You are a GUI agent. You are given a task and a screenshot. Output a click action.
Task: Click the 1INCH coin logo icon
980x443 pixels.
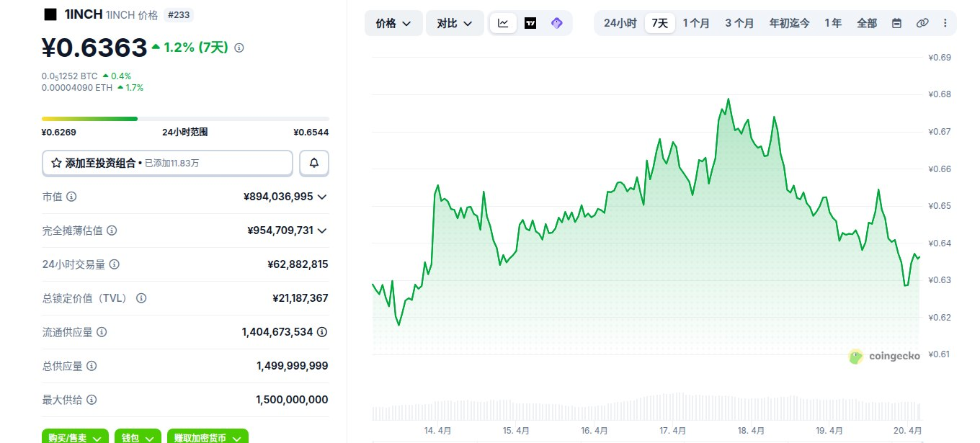point(50,14)
